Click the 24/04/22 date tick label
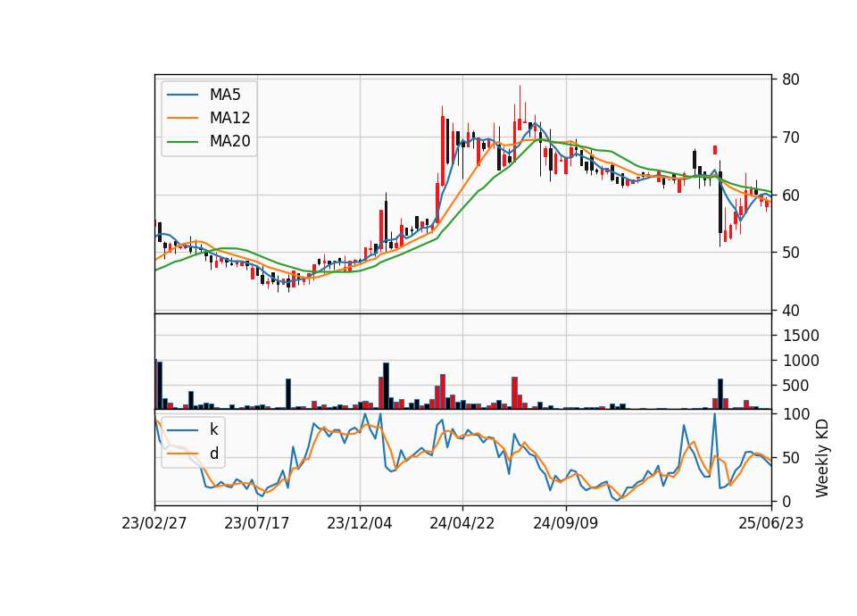Viewport: 857px width, 616px height. (x=462, y=524)
